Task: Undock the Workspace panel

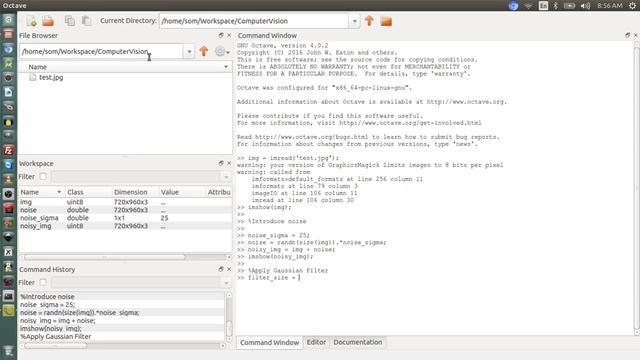Action: [221, 163]
